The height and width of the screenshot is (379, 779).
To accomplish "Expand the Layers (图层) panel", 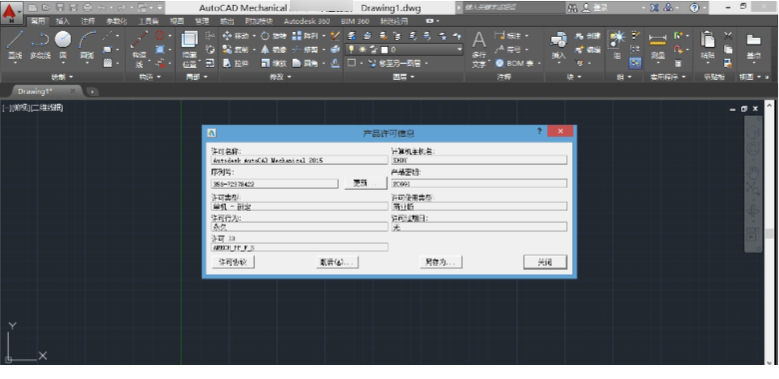I will (x=403, y=77).
